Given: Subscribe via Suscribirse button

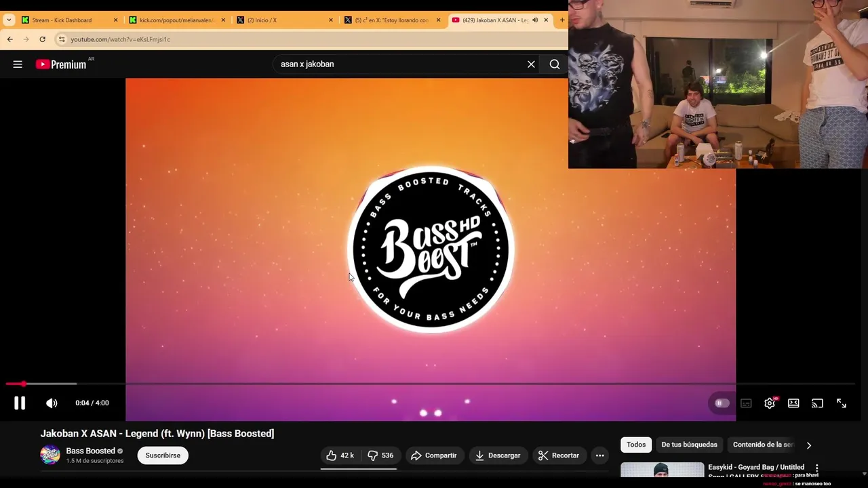Looking at the screenshot, I should click(163, 455).
